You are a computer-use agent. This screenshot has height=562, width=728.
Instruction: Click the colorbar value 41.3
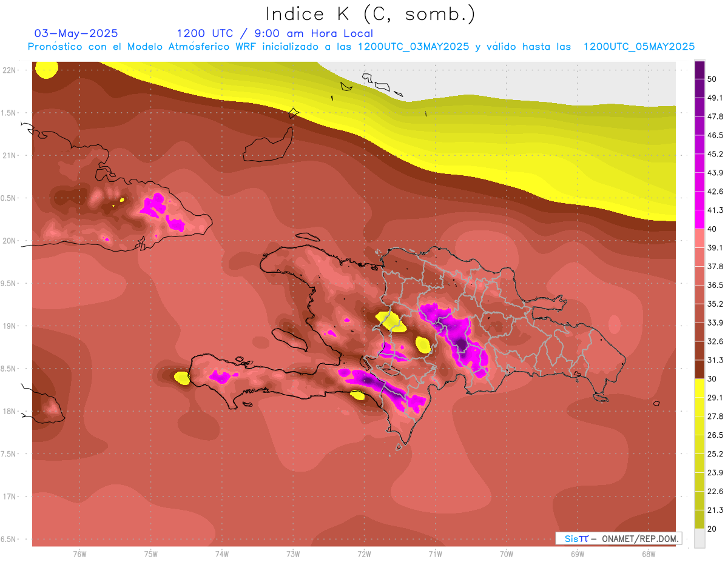715,210
